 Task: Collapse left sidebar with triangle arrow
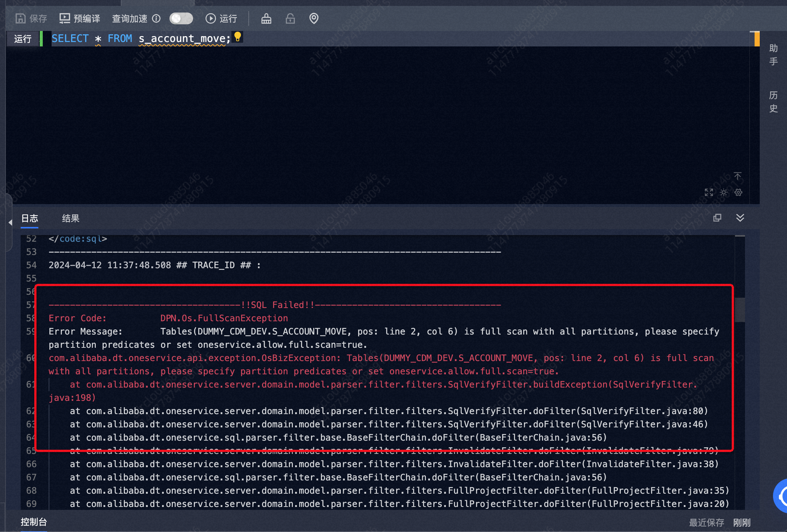point(10,223)
